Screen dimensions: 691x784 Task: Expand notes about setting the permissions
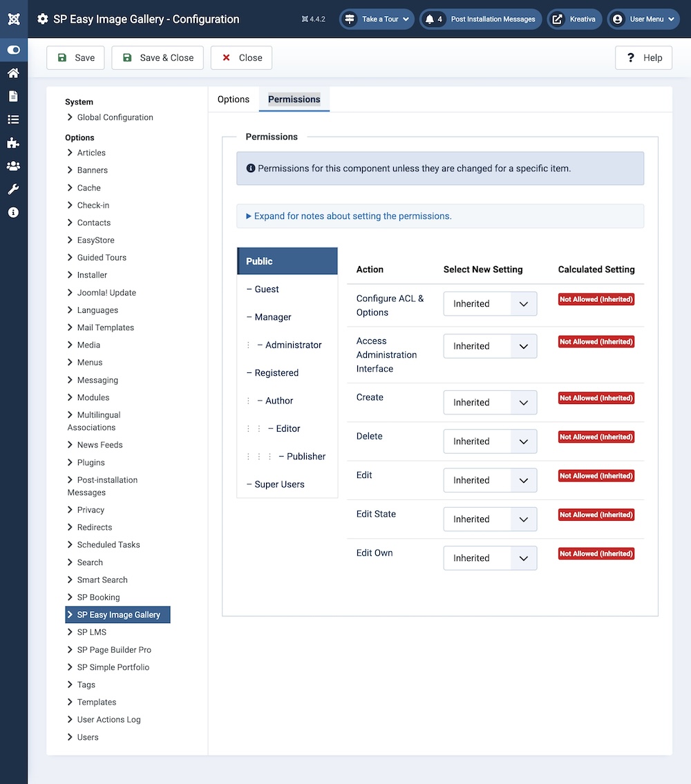pyautogui.click(x=349, y=216)
